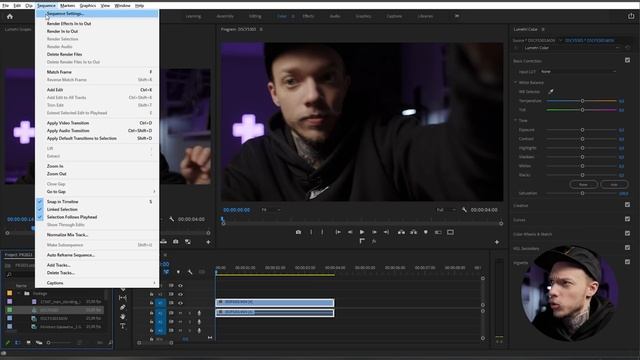Click the Reset button under Tone

(x=583, y=184)
